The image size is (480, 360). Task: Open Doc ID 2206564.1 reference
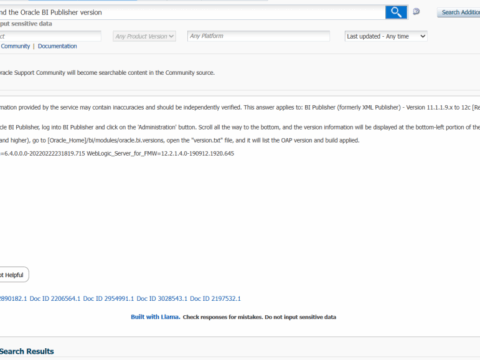[55, 298]
